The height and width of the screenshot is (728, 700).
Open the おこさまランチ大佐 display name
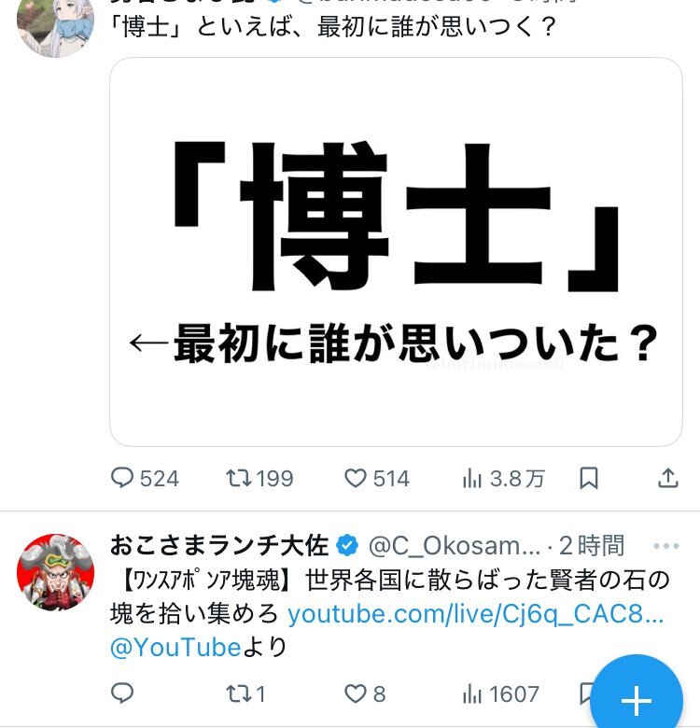(x=220, y=545)
